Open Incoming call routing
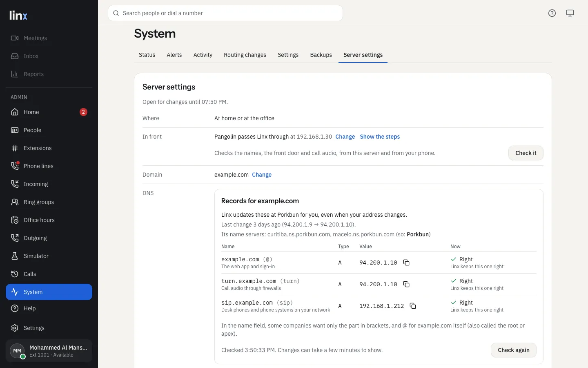The height and width of the screenshot is (368, 588). click(49, 184)
